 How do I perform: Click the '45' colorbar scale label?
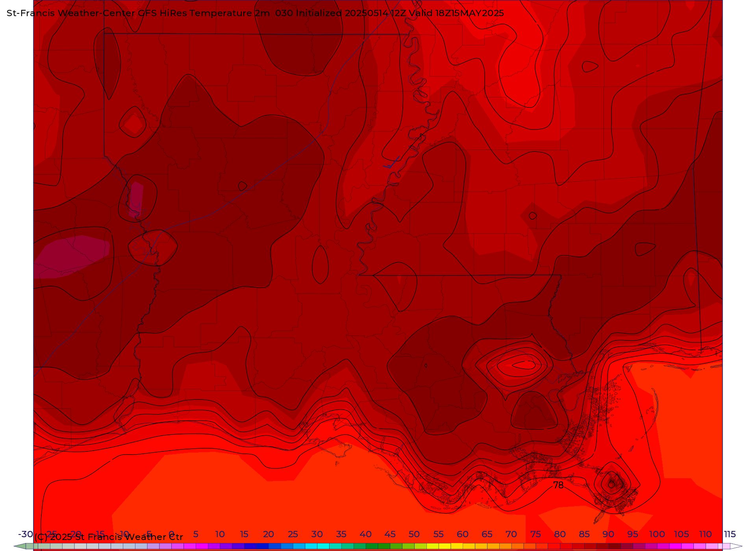click(x=390, y=534)
